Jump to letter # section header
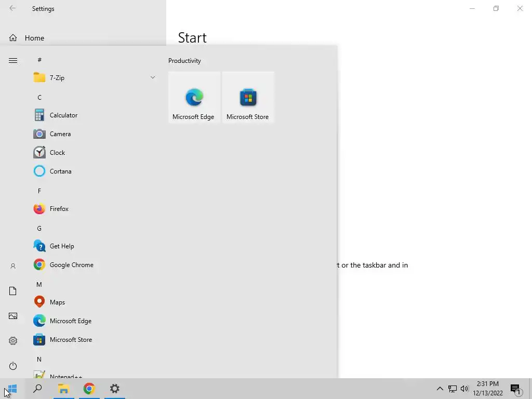The height and width of the screenshot is (399, 532). (x=39, y=60)
